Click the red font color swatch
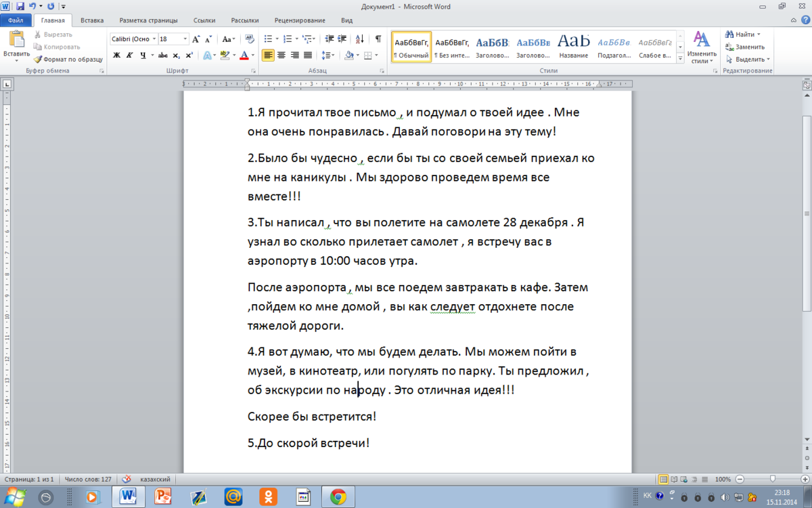Viewport: 812px width, 508px height. coord(244,56)
